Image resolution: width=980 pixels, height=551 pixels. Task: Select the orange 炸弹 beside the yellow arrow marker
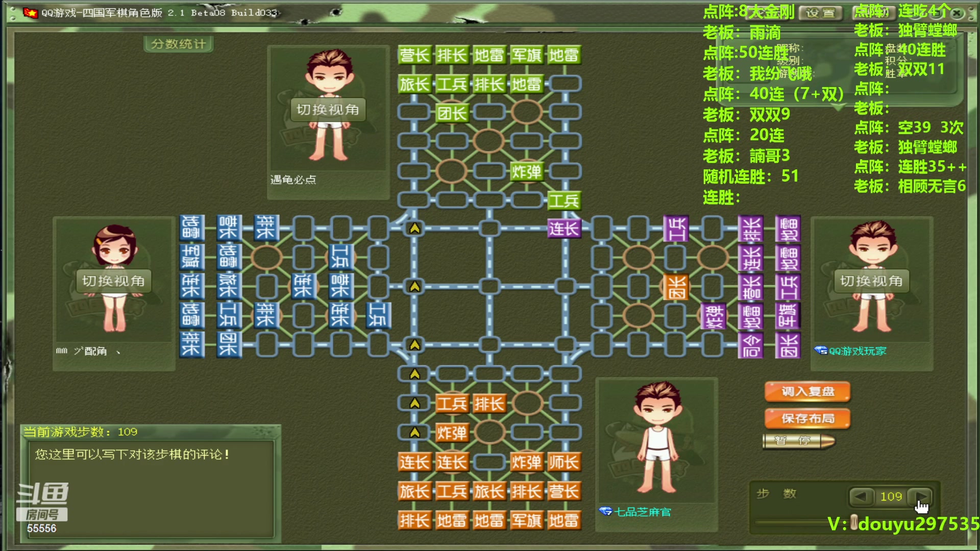point(451,433)
